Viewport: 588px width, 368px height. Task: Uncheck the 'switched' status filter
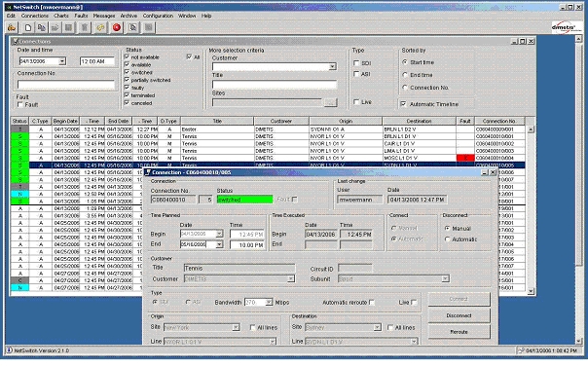pyautogui.click(x=127, y=72)
